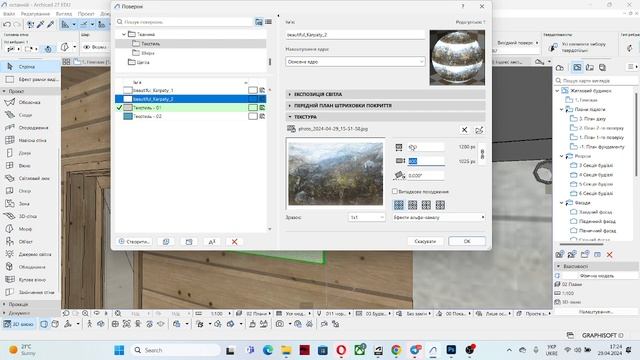Open the Редагування menu
This screenshot has height=360, width=640.
(35, 14)
